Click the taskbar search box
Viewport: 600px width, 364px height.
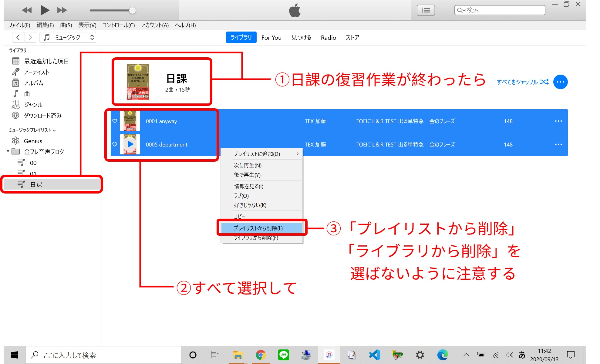click(x=104, y=355)
